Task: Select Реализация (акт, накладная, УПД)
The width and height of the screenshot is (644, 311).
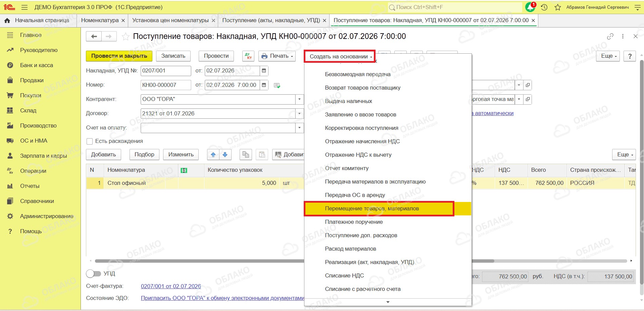Action: point(388,262)
